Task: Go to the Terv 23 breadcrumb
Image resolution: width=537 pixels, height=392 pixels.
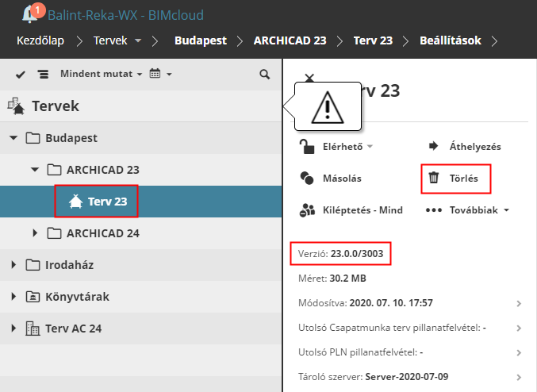Action: pyautogui.click(x=373, y=40)
